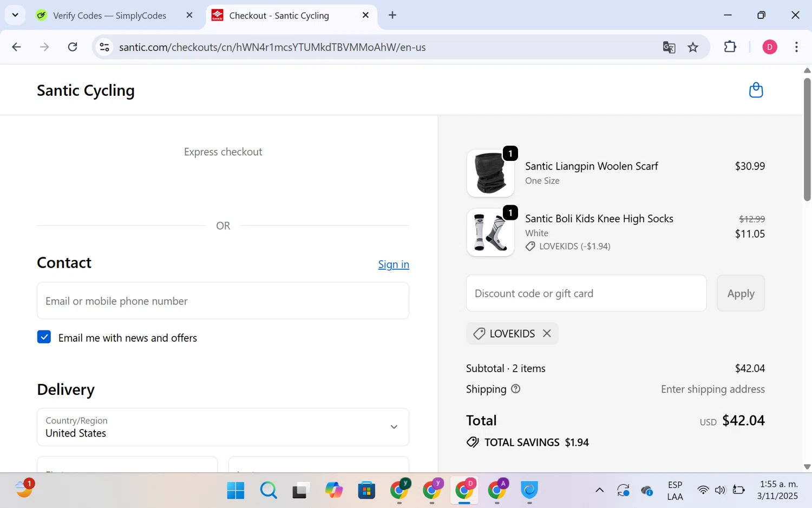Expand the Country/Region dropdown

[x=223, y=427]
